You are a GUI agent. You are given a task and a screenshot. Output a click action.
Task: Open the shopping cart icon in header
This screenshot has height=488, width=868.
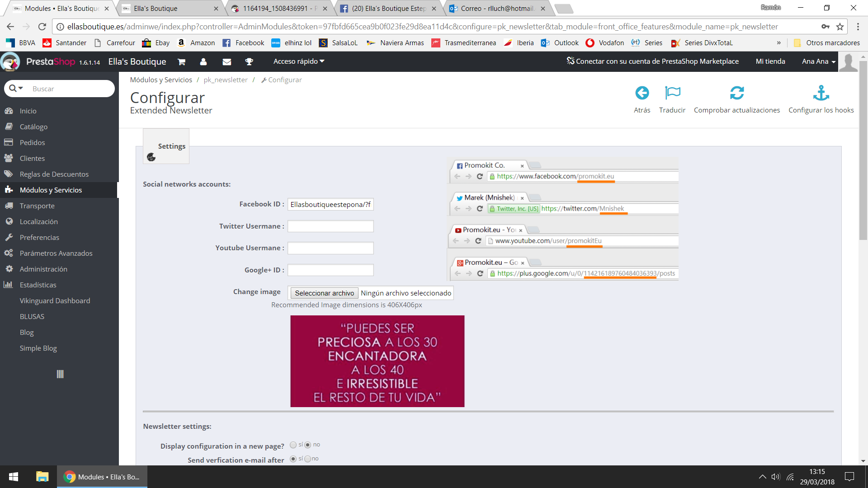pyautogui.click(x=181, y=61)
